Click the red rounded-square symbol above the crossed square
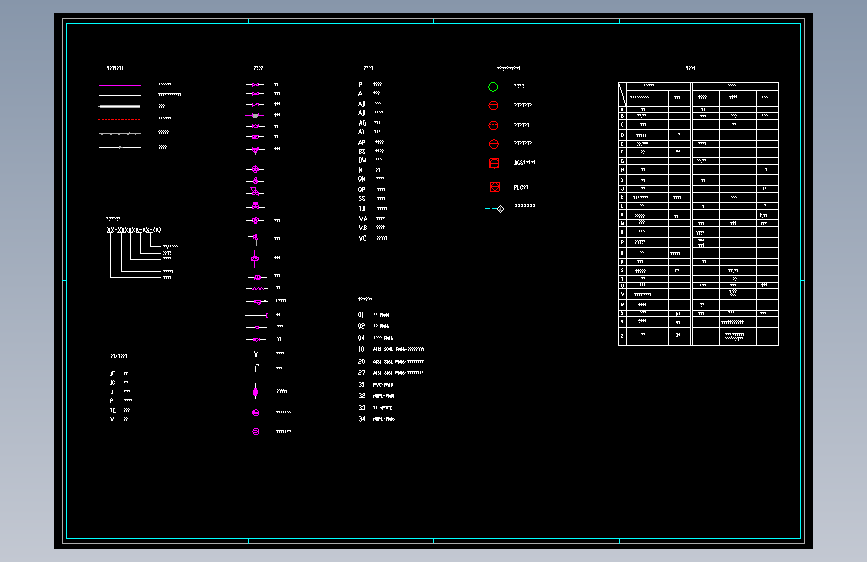This screenshot has height=562, width=867. (x=494, y=163)
